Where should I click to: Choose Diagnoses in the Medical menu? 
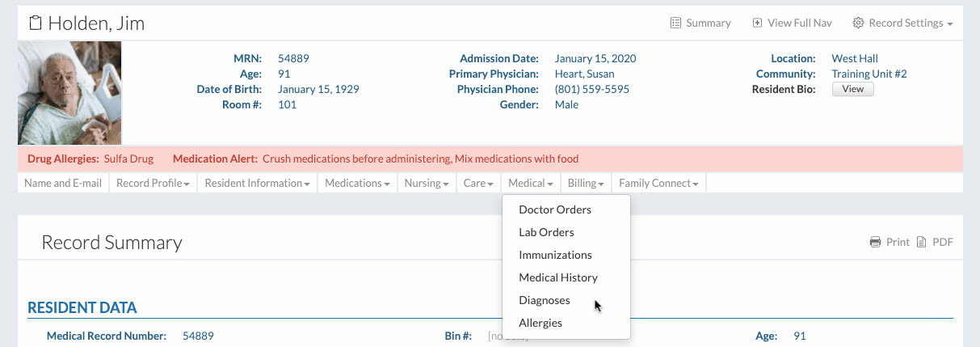545,300
